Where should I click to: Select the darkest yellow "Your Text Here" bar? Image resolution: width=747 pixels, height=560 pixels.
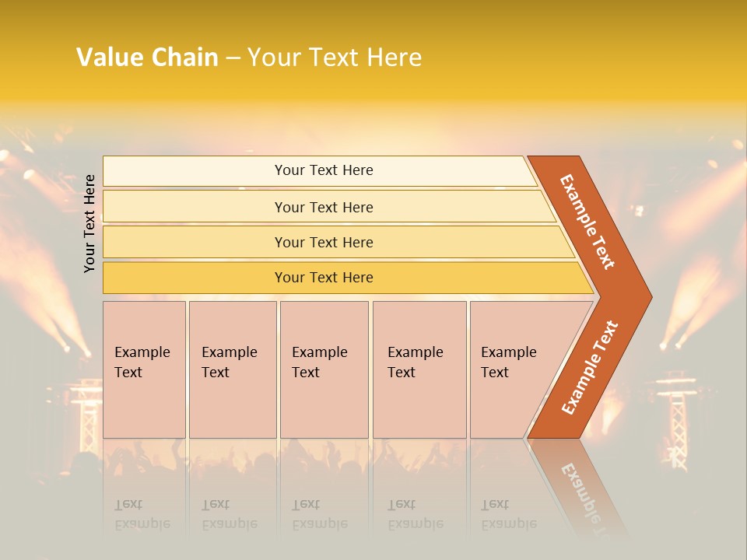point(323,278)
